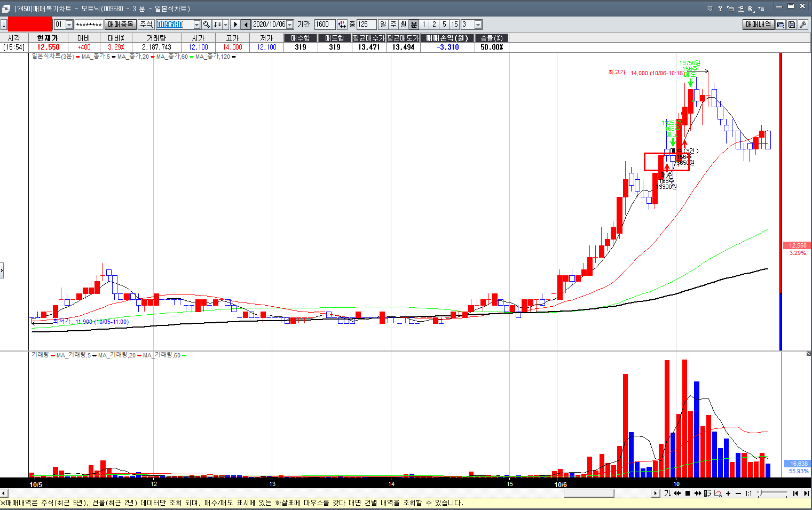Image resolution: width=812 pixels, height=510 pixels.
Task: Click the 가 text icon in bottom toolbar
Action: (667, 493)
